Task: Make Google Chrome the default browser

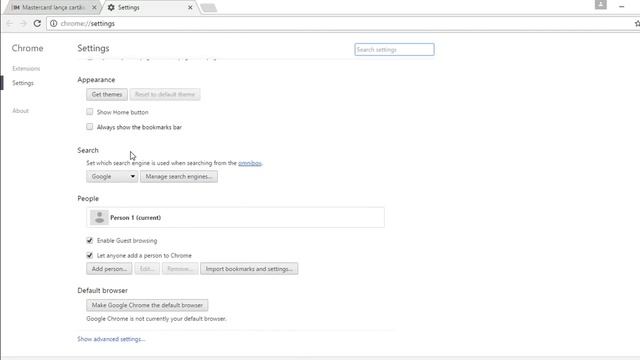Action: pos(147,305)
